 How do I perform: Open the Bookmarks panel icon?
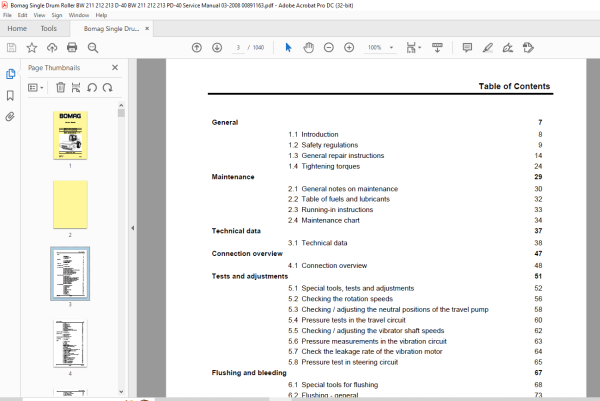coord(10,95)
